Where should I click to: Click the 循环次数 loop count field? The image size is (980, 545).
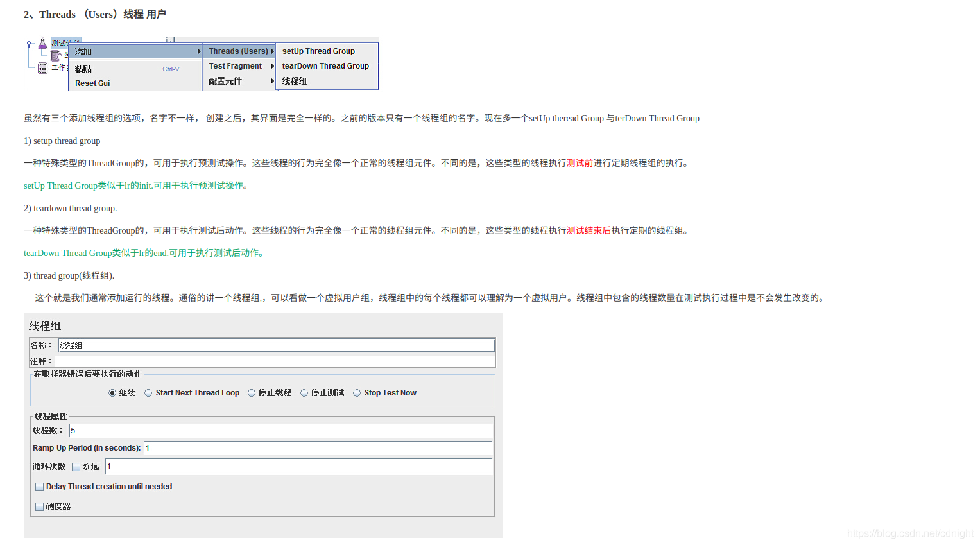298,467
